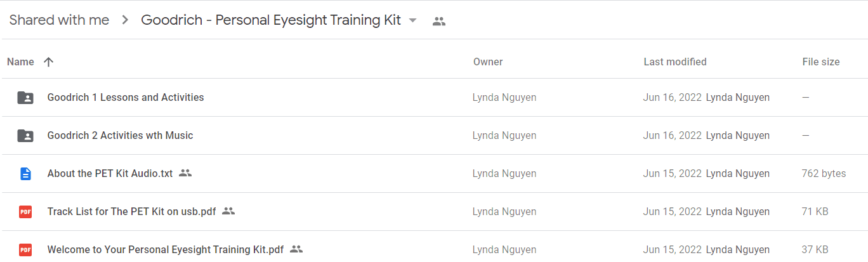Viewport: 868px width, 262px height.
Task: Click the Goodrich - Personal Eyesight Training Kit breadcrumb
Action: [271, 20]
